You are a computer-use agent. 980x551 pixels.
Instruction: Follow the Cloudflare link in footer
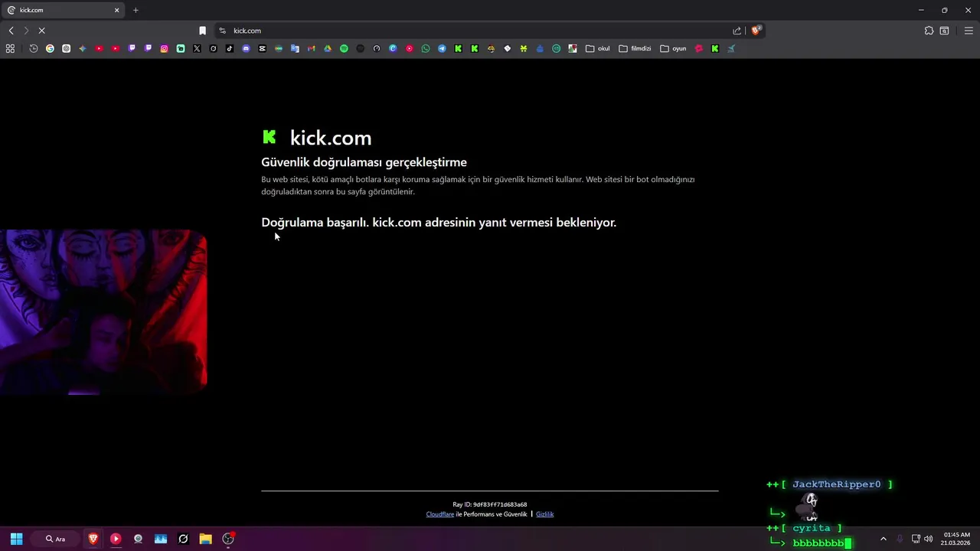point(440,514)
